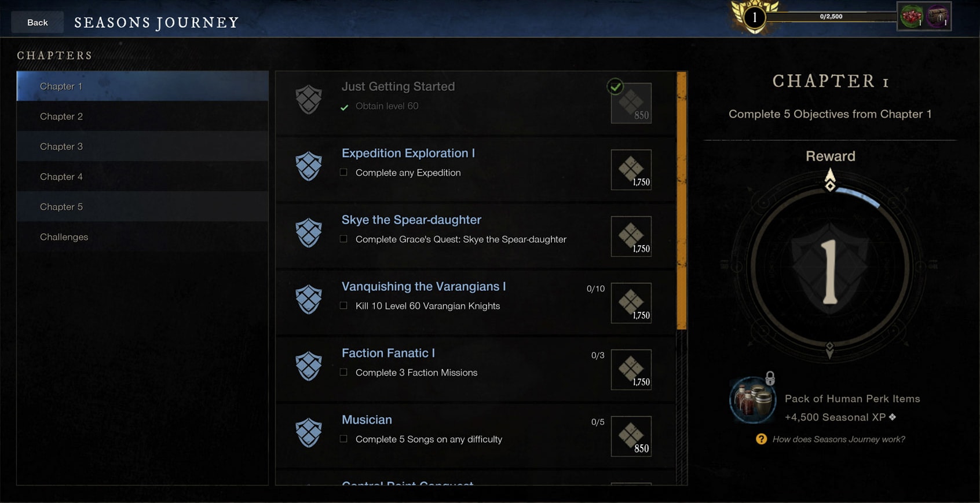Viewport: 980px width, 503px height.
Task: Click the chest reward icon in the top bar
Action: [937, 17]
